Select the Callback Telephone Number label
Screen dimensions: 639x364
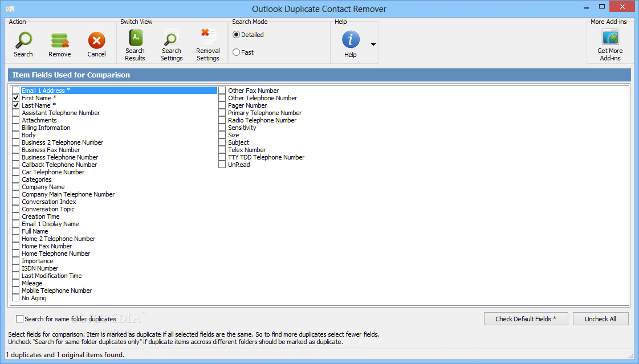[59, 165]
